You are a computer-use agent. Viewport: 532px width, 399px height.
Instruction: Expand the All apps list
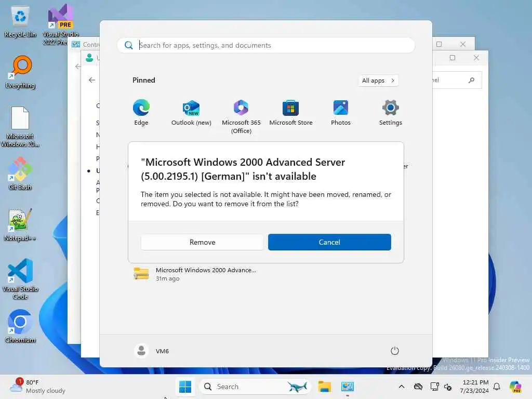tap(378, 81)
